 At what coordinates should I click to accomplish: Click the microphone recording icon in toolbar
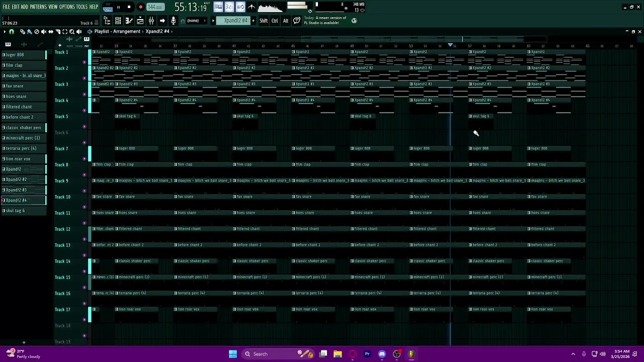pos(173,21)
